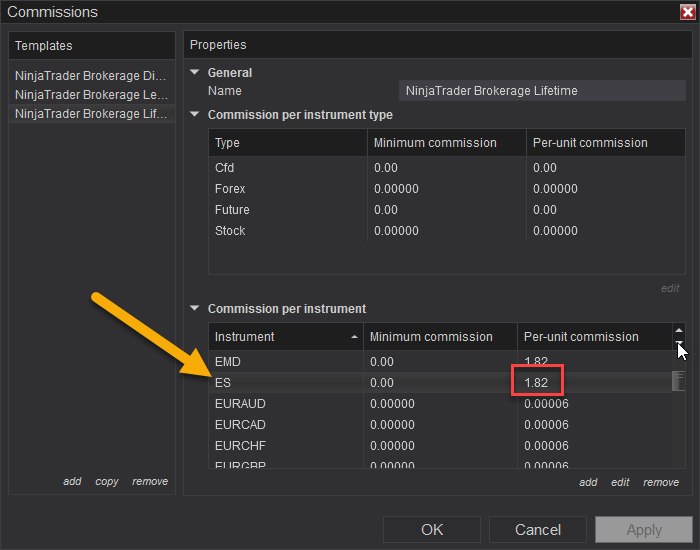Close the Commissions dialog
Viewport: 700px width, 550px height.
click(x=688, y=12)
